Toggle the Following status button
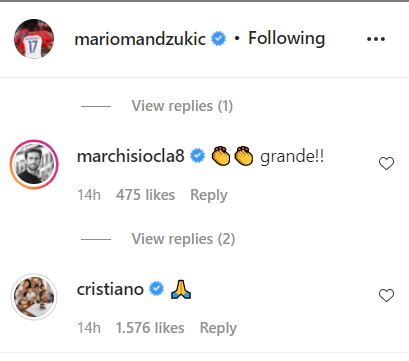The height and width of the screenshot is (361, 409). (x=286, y=38)
